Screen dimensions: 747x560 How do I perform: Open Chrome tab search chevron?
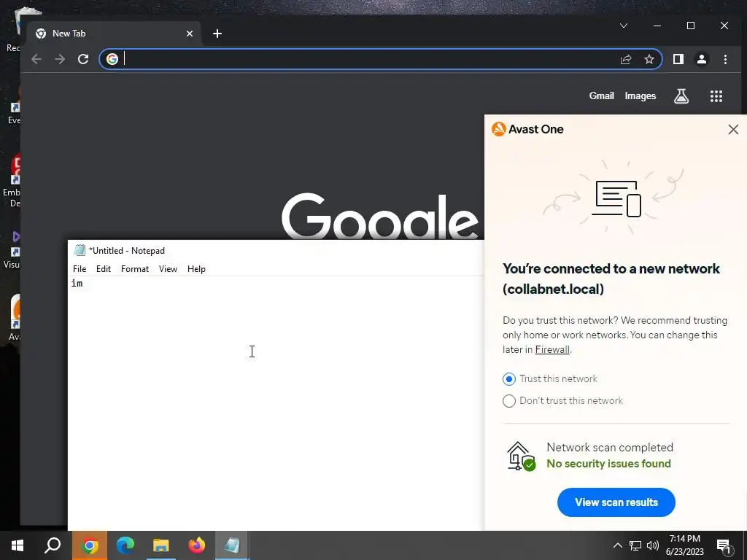coord(624,26)
